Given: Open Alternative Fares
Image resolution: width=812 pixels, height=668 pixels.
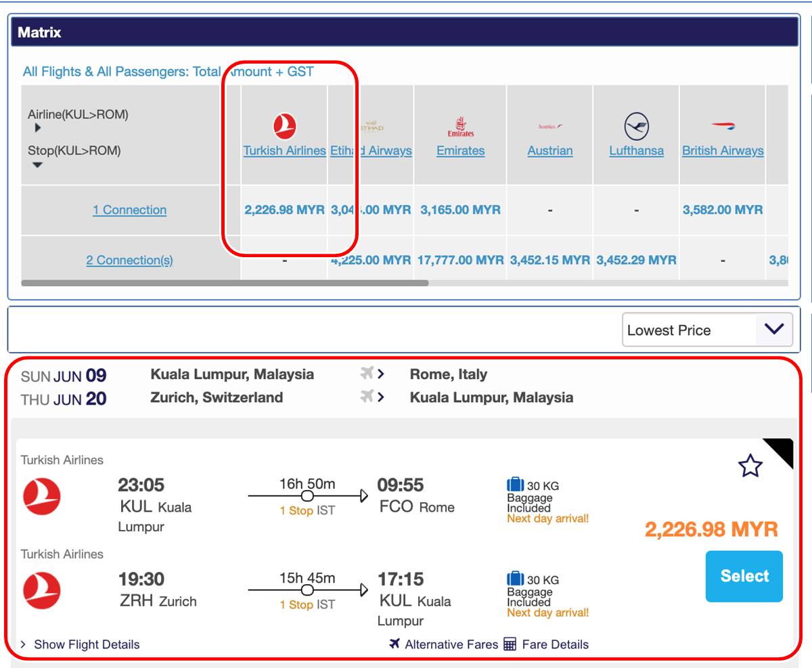Looking at the screenshot, I should click(451, 644).
